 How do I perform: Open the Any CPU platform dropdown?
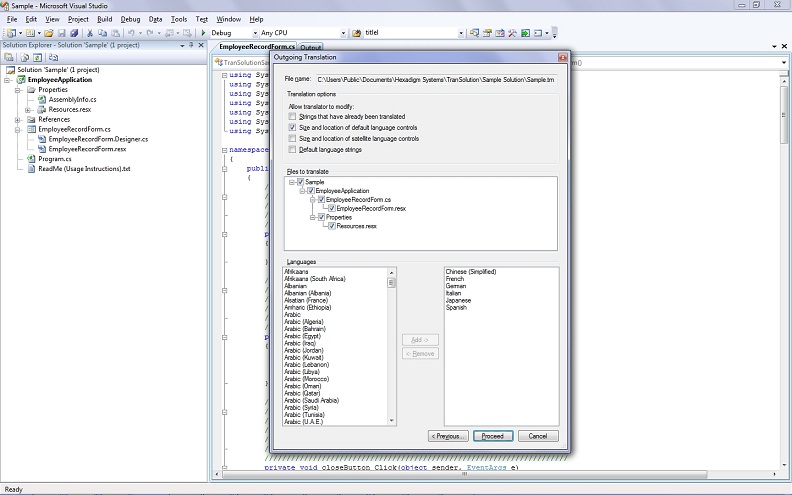[x=343, y=33]
